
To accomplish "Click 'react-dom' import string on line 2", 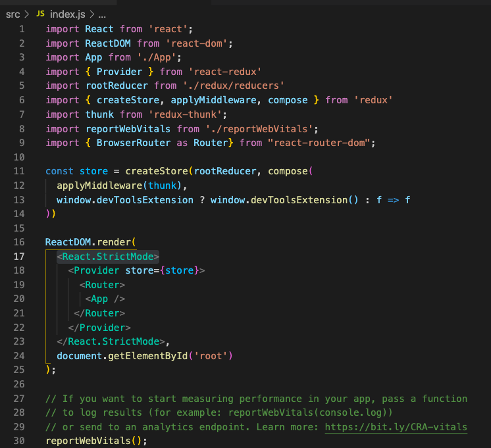I will point(196,43).
